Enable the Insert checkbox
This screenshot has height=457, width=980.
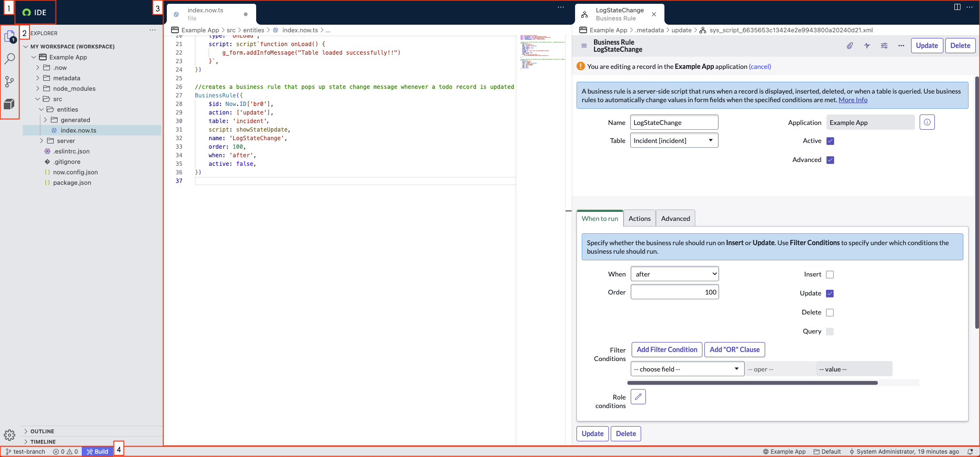click(x=830, y=275)
